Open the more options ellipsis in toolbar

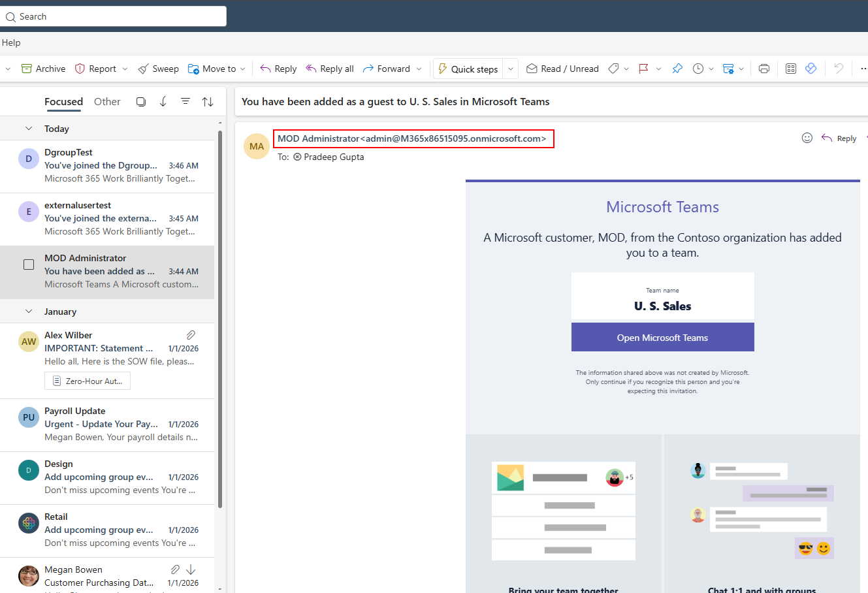point(863,69)
